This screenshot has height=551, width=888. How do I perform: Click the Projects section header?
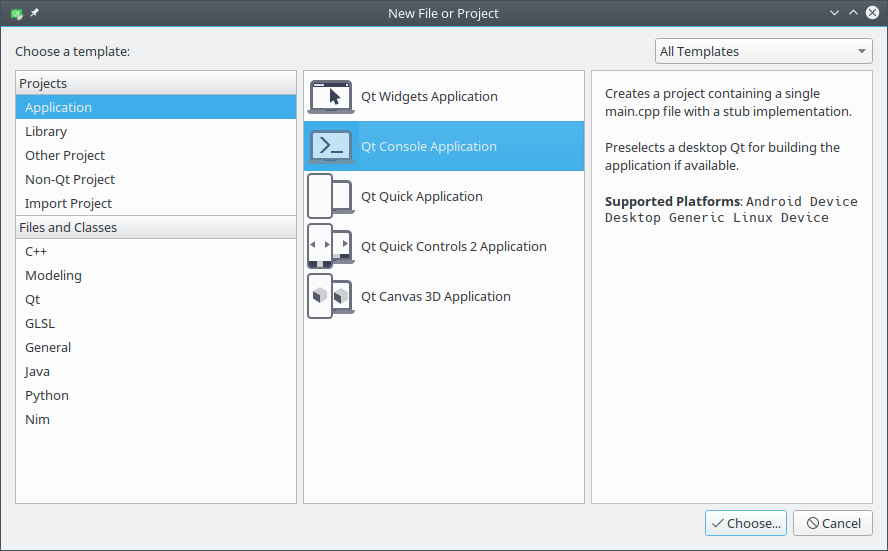click(156, 83)
